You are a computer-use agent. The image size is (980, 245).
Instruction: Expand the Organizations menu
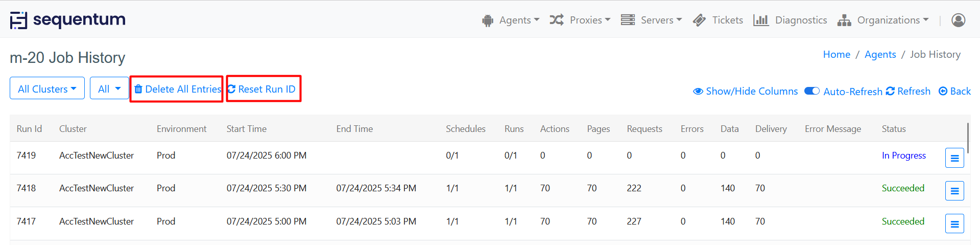coord(883,20)
